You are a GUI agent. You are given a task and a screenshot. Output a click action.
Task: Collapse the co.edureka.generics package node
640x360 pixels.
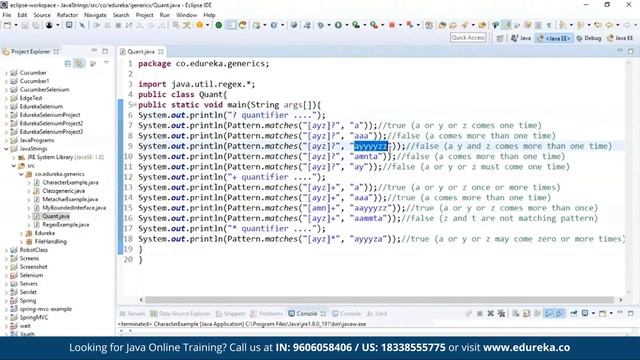[x=21, y=174]
